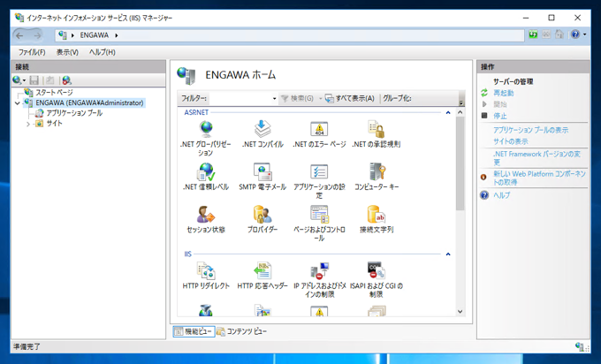Click the status bar network icon

point(580,346)
